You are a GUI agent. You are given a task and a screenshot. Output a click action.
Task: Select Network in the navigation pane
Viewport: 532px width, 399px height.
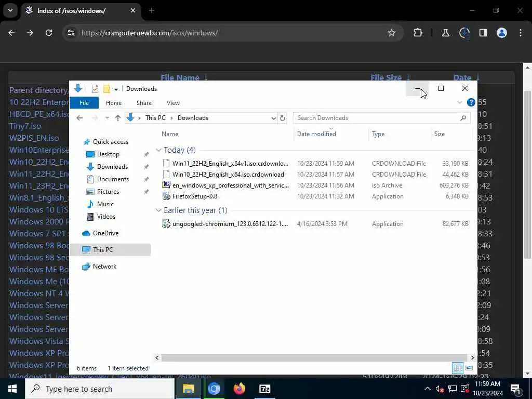(104, 267)
